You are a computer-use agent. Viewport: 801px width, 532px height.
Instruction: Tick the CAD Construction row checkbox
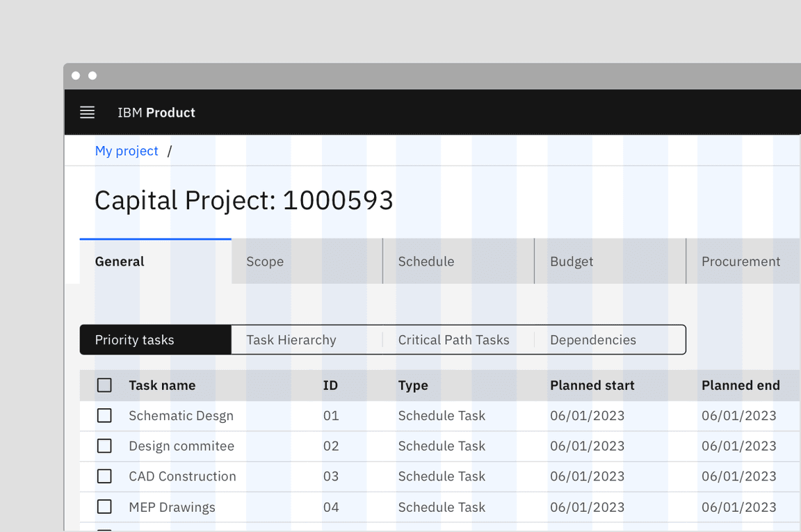104,476
